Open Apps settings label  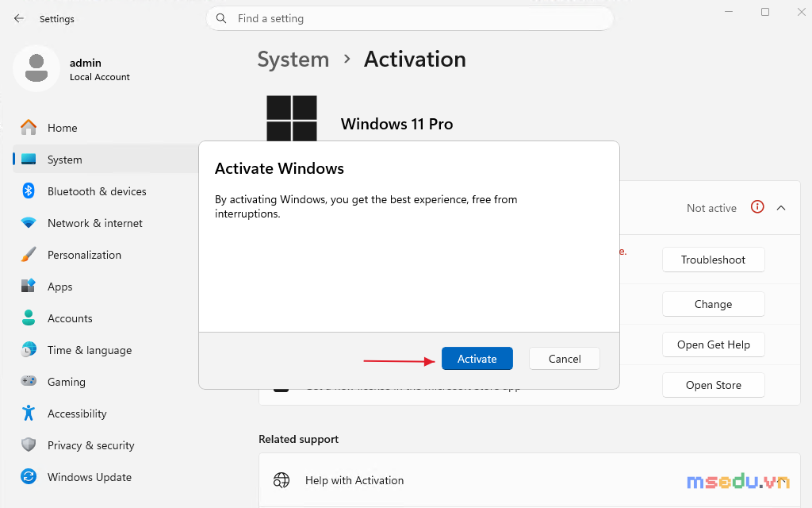pyautogui.click(x=60, y=287)
